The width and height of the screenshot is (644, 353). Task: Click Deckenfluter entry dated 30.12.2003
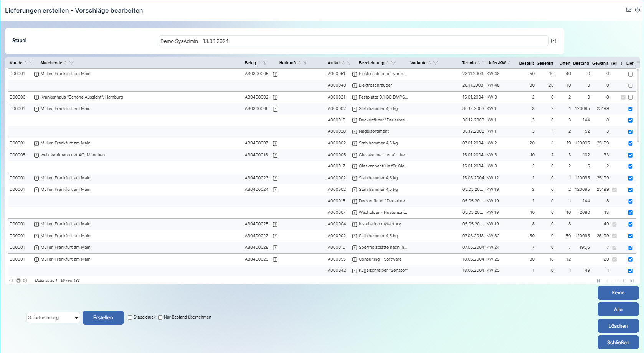(383, 120)
